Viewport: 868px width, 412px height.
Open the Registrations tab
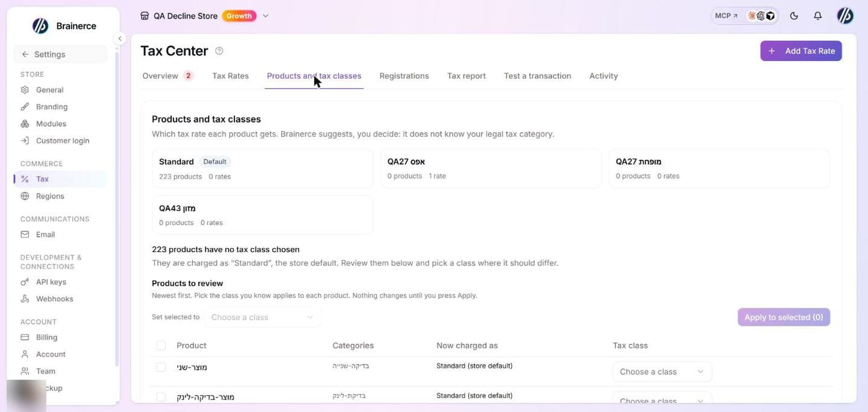[x=404, y=76]
